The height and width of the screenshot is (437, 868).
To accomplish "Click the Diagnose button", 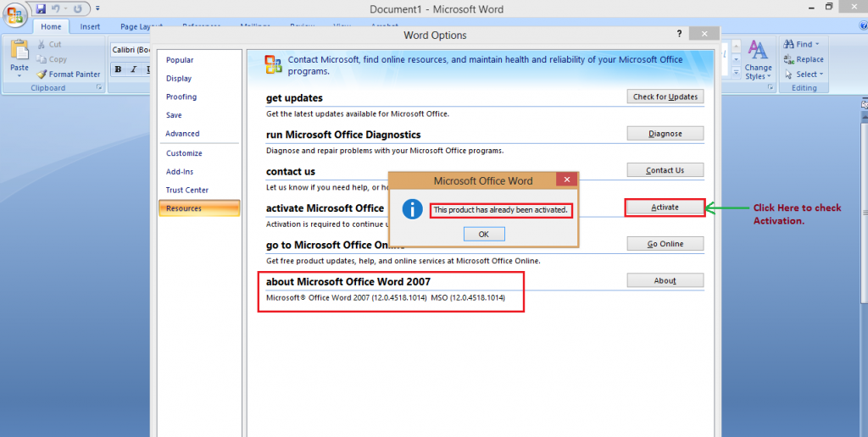I will point(665,133).
